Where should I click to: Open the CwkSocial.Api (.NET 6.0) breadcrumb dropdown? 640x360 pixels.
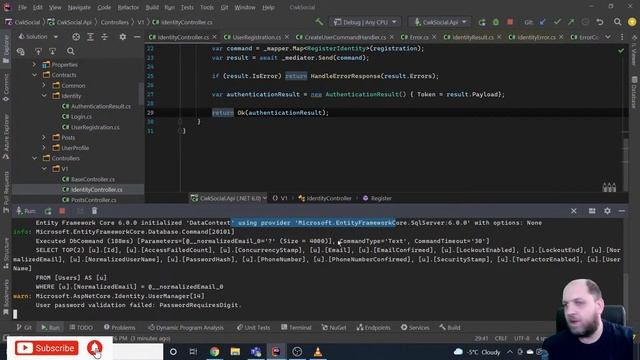(229, 198)
